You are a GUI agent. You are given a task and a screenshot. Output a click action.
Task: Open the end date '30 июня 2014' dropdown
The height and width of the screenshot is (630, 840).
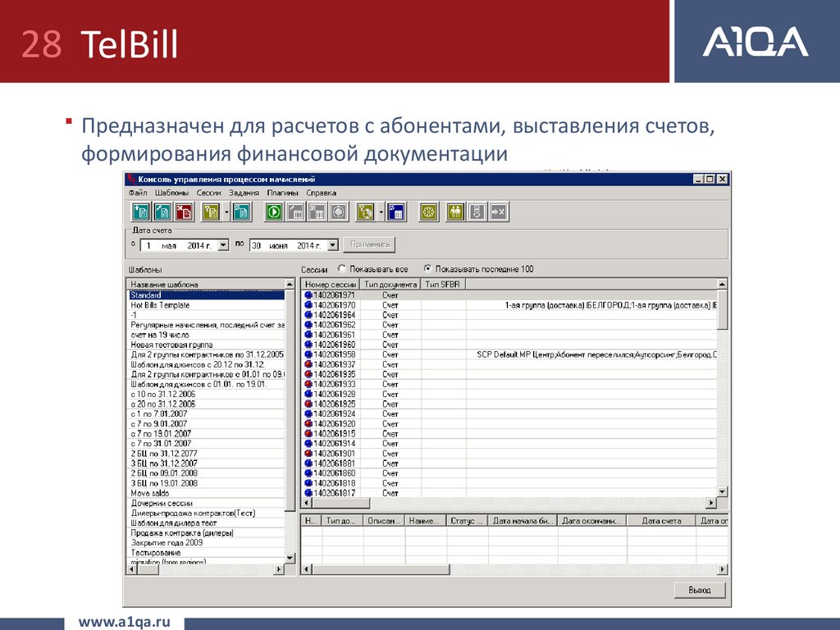[x=333, y=244]
